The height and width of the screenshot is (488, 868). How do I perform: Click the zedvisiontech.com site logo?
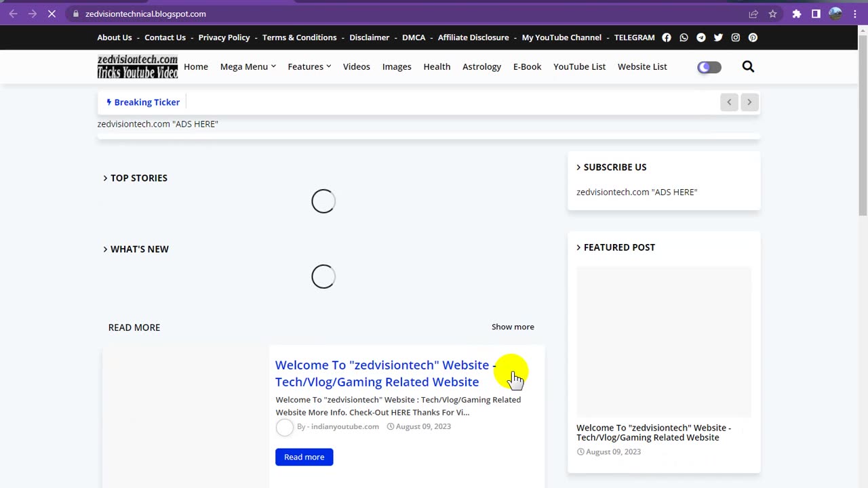[x=138, y=66]
